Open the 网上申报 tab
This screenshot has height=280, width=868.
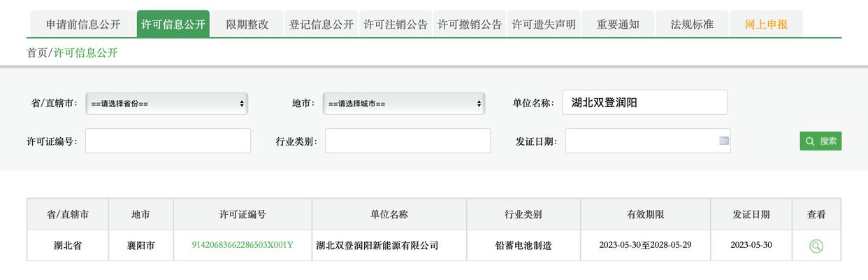pyautogui.click(x=766, y=24)
